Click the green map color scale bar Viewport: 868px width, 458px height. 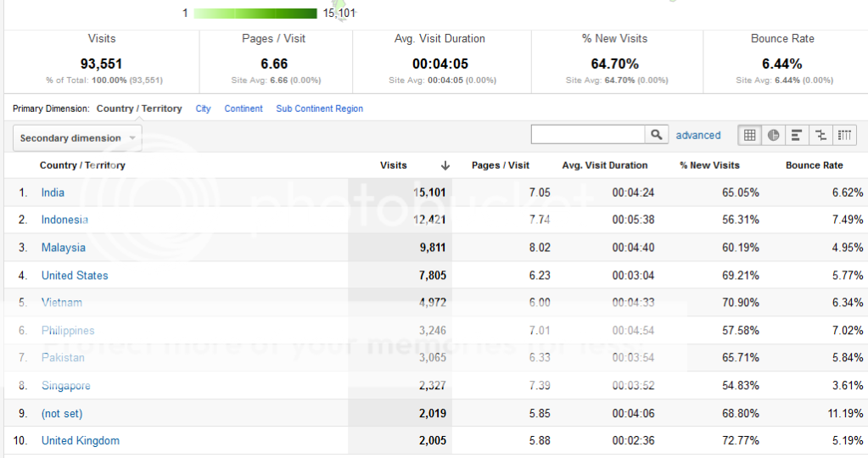[255, 13]
